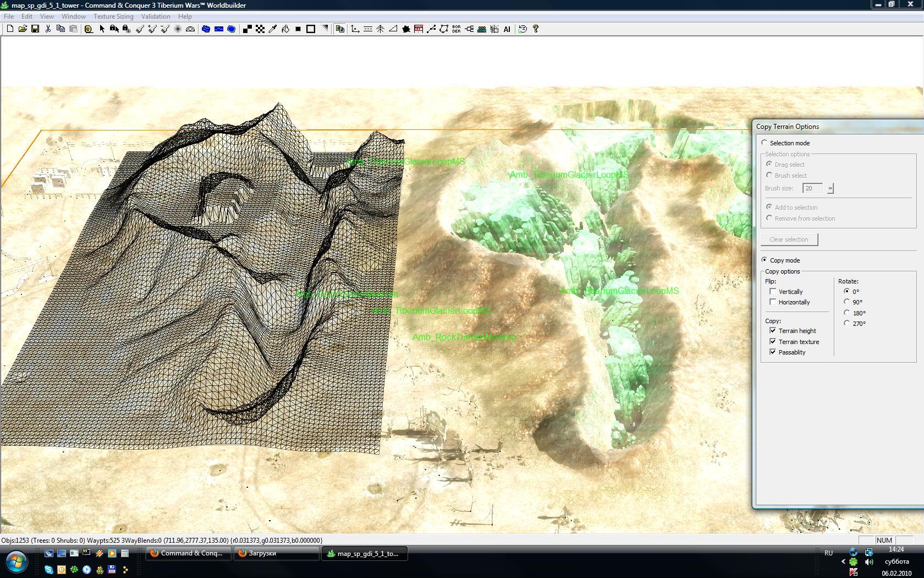Select the waypoint path tool
The width and height of the screenshot is (924, 578).
[x=431, y=29]
